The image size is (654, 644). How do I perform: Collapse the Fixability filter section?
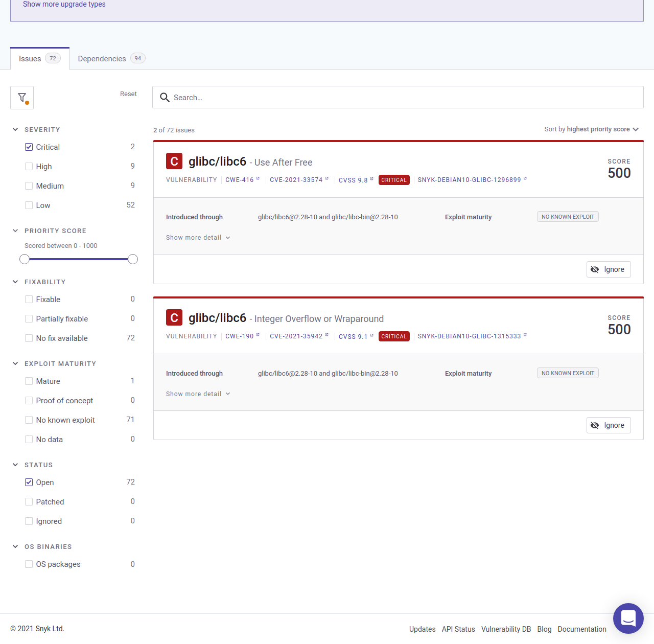(x=15, y=282)
